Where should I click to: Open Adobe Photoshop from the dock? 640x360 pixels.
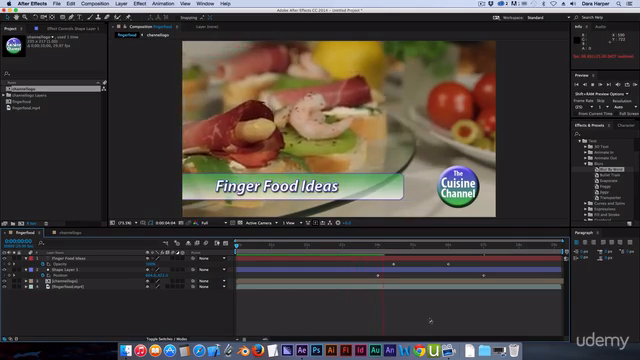316,350
